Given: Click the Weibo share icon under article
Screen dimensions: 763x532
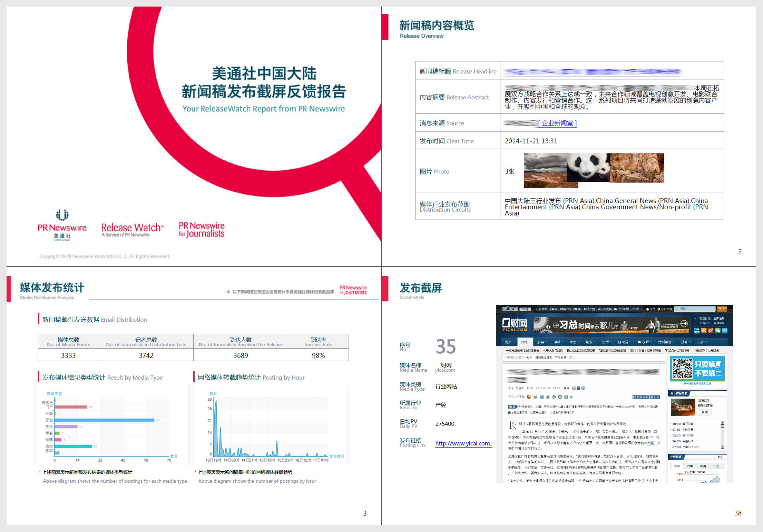Looking at the screenshot, I should [535, 397].
